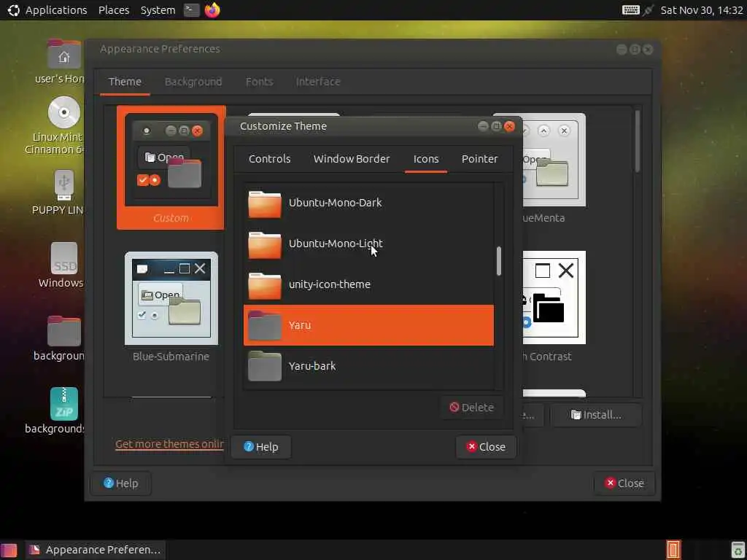
Task: Choose Ubuntu-Mono-Dark icon theme name
Action: (x=335, y=203)
